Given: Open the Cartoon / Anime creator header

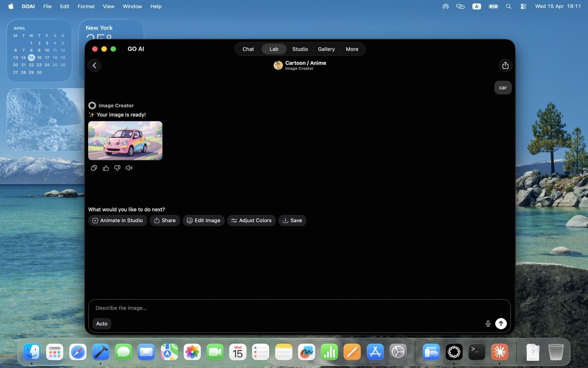Looking at the screenshot, I should pyautogui.click(x=300, y=65).
